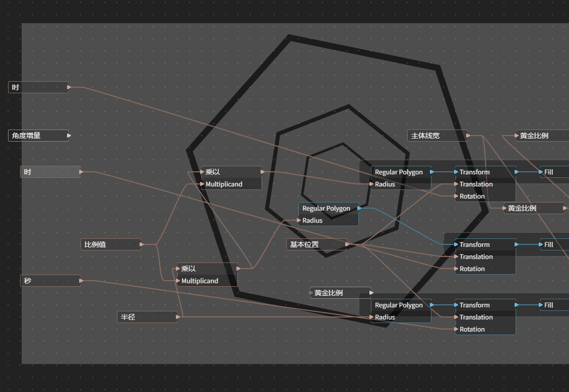The image size is (569, 392).
Task: Select the 时 node above 角度增量
Action: point(38,87)
